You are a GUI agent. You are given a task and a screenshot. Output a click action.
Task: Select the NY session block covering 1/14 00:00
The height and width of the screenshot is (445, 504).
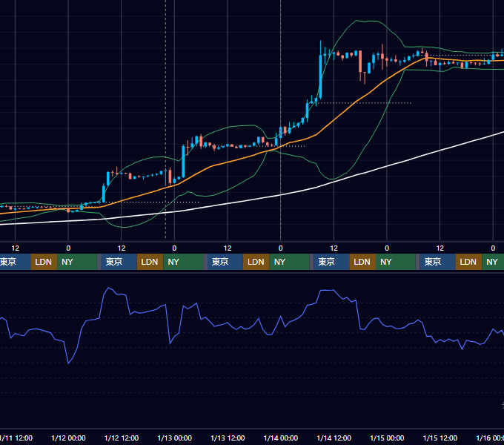coord(289,262)
